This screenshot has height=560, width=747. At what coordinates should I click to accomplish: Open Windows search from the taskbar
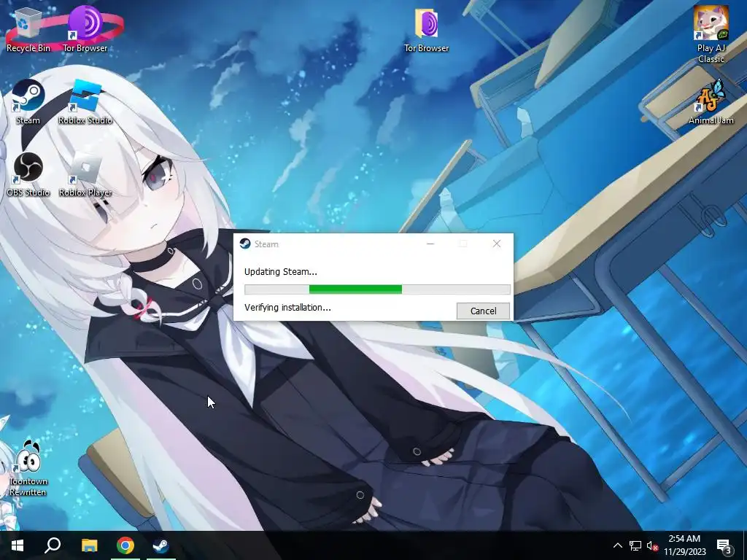pos(53,545)
